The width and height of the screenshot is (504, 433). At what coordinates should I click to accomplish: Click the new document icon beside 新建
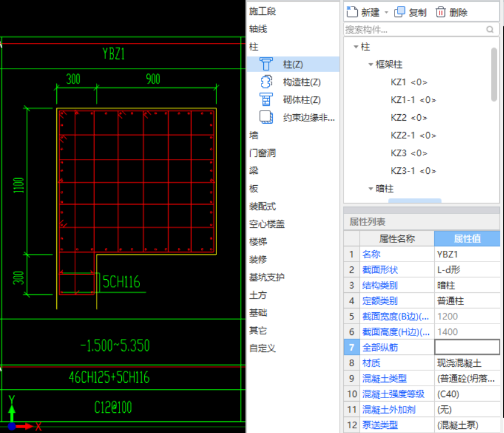[x=352, y=12]
